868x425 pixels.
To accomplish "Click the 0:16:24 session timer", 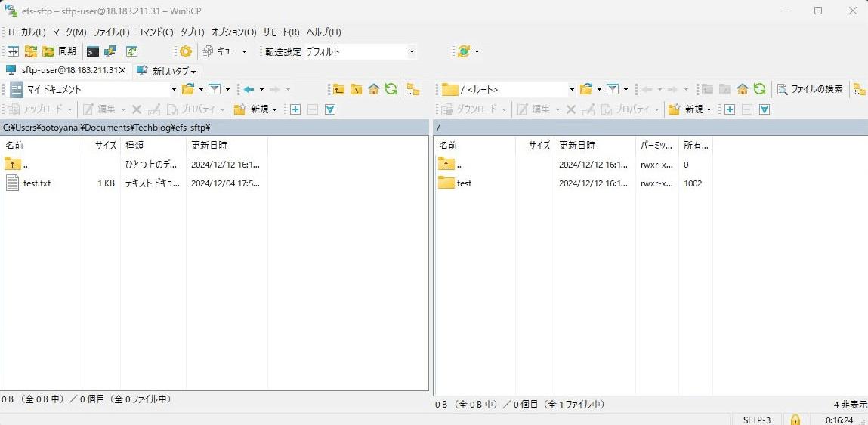I will (x=839, y=420).
